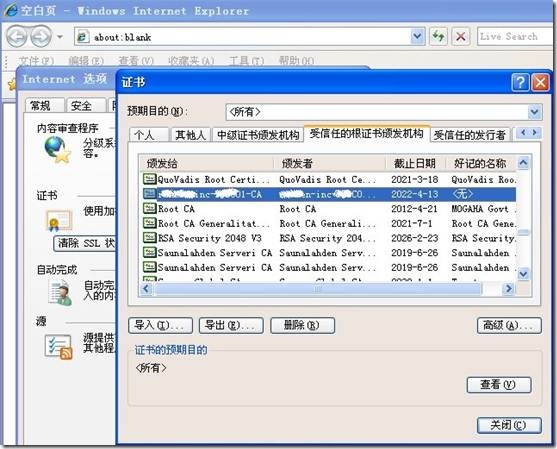
Task: Select RSA Security 2048 V3 entry
Action: click(x=210, y=238)
